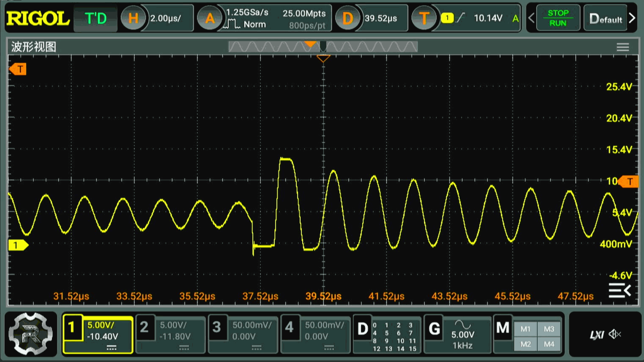Open the function generator G panel
Viewport: 644px width, 362px height.
tap(434, 328)
